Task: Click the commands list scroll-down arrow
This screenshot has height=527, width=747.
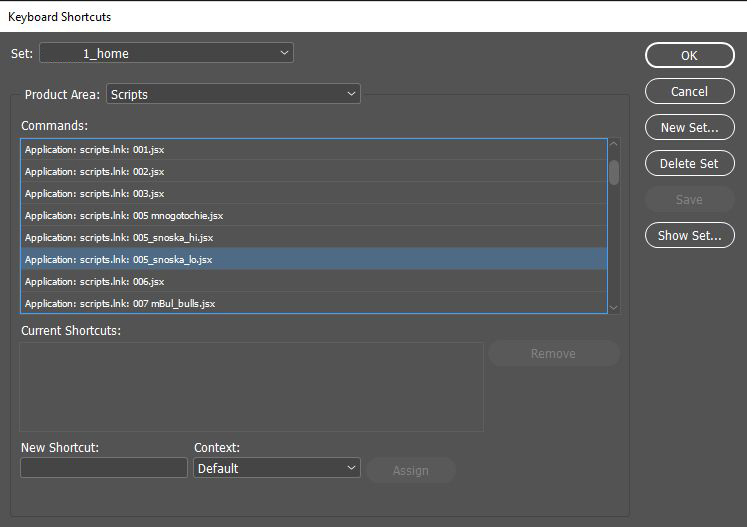Action: [614, 308]
